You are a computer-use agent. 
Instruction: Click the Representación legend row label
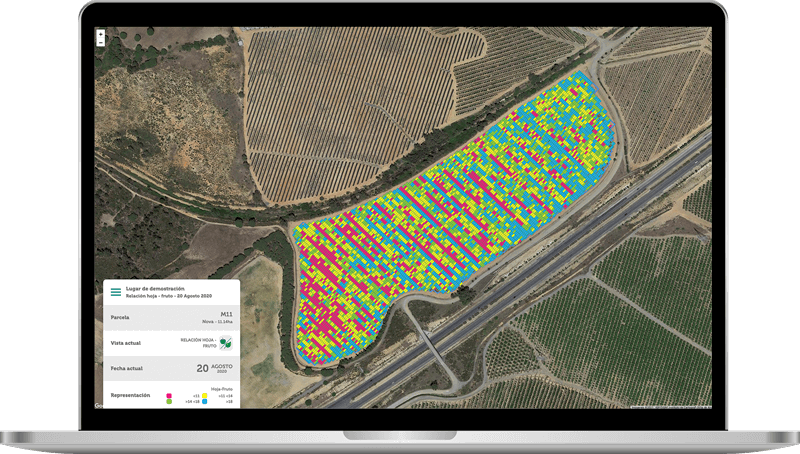(130, 395)
